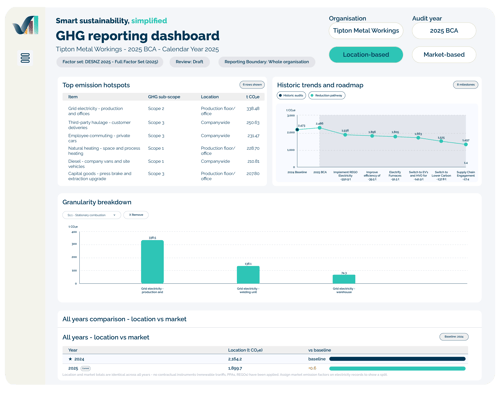Click the teal comparison bar for 2025
Screen dimensions: 500x414
click(x=397, y=368)
